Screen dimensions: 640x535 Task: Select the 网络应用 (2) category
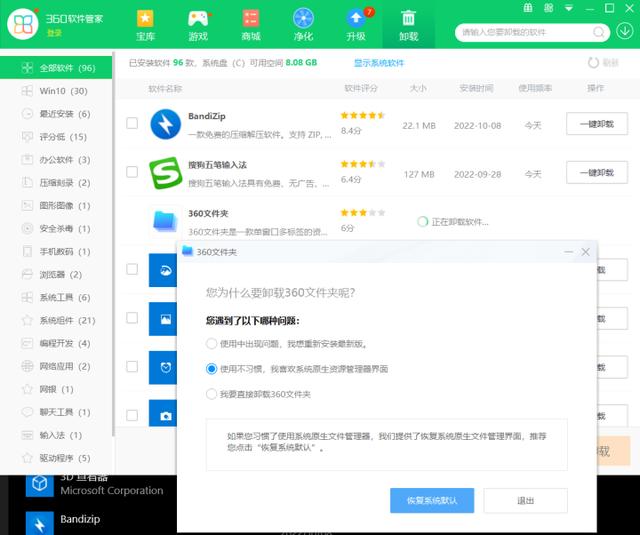(56, 366)
